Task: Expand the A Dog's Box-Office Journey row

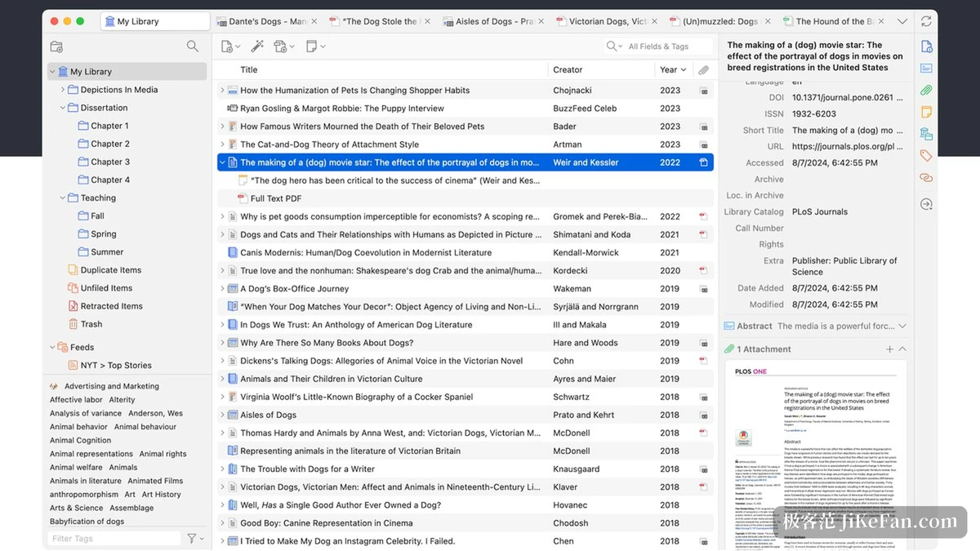Action: tap(222, 288)
